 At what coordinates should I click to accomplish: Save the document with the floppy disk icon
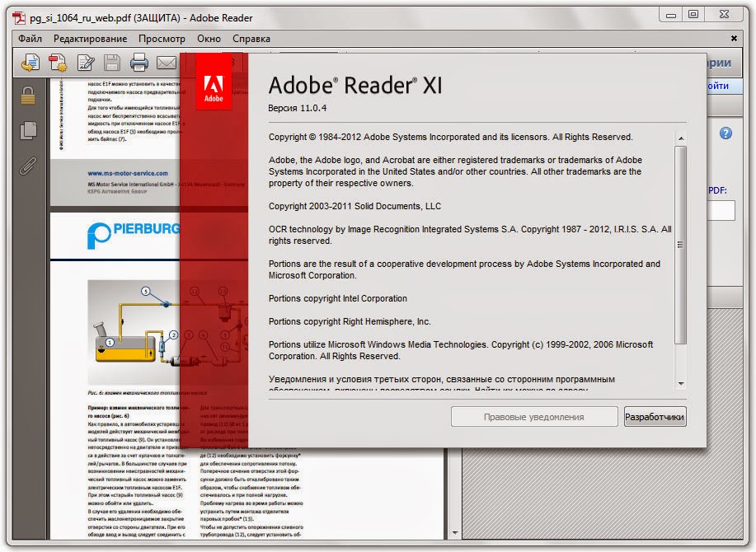(x=111, y=62)
